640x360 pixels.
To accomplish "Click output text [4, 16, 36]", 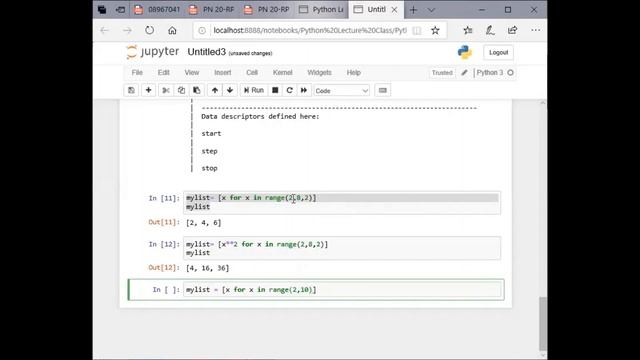I will coord(207,268).
